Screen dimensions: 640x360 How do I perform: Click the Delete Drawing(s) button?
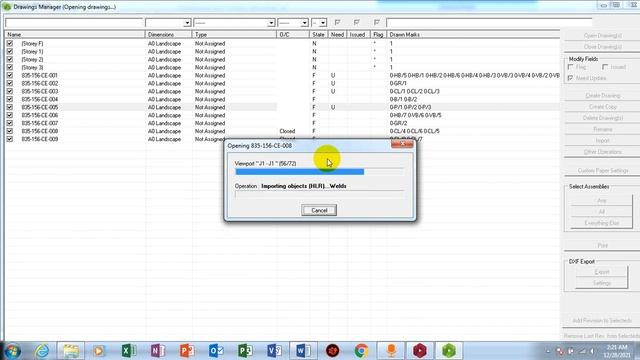(x=602, y=118)
